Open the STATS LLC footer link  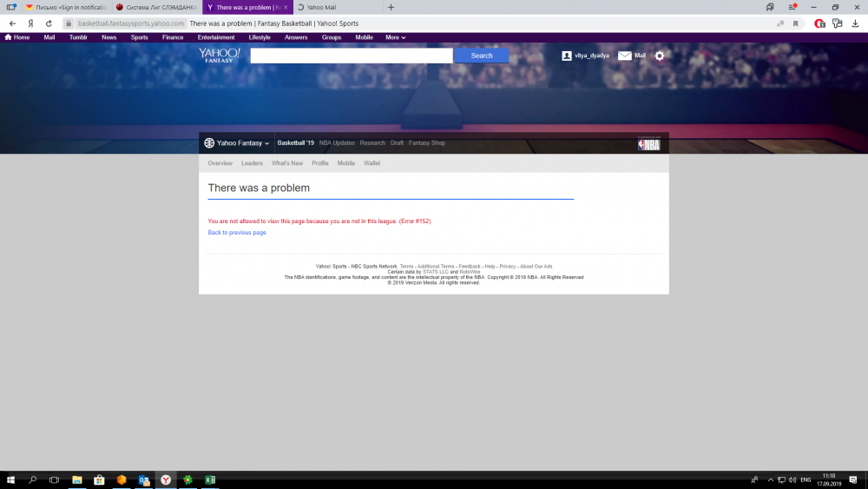coord(436,272)
